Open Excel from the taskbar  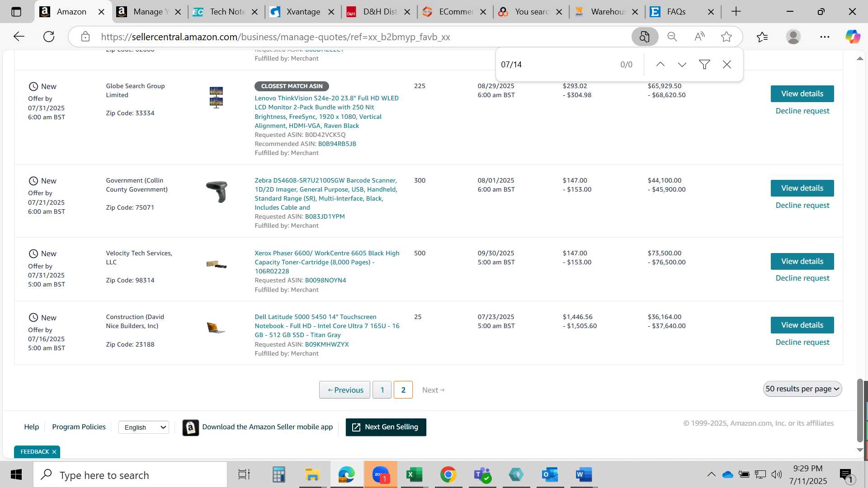point(414,474)
